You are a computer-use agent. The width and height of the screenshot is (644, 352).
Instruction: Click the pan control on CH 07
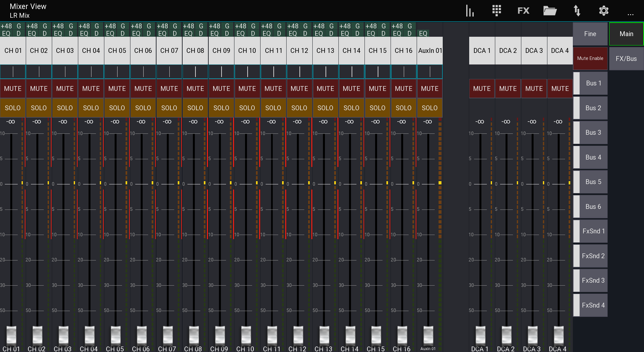169,72
